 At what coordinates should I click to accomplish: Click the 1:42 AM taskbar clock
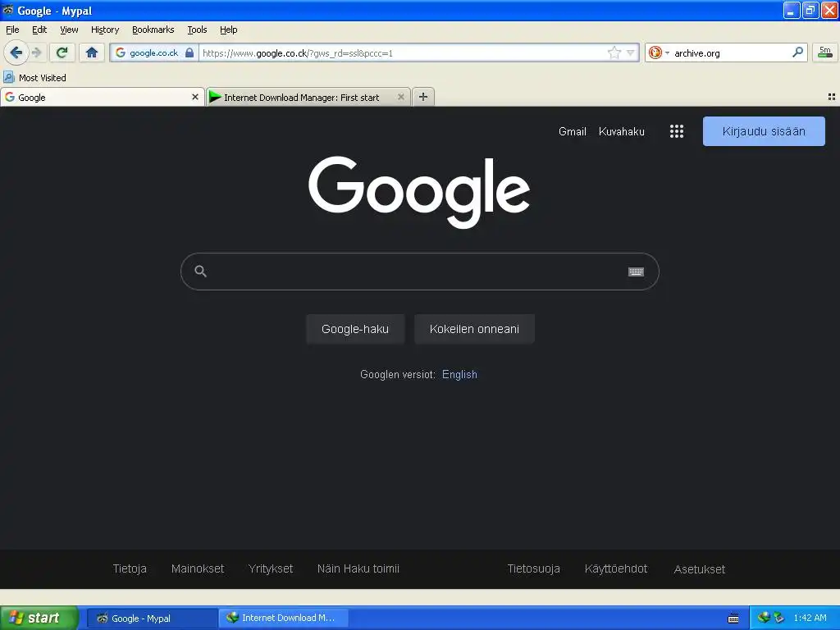[x=810, y=618]
